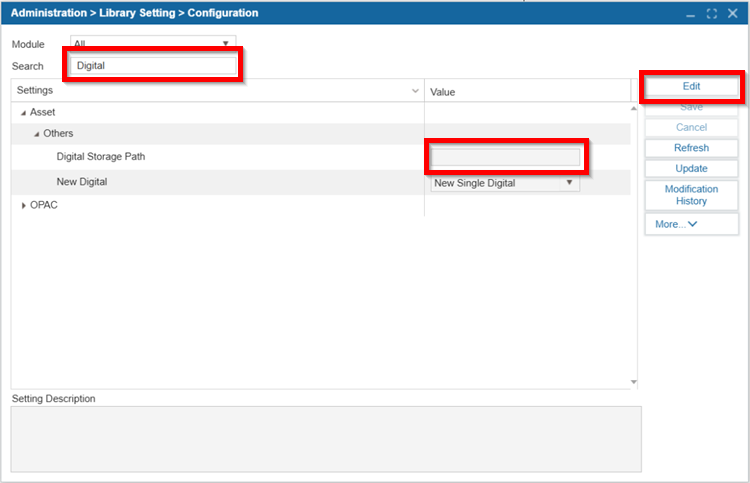
Task: Click the Update button
Action: click(691, 168)
